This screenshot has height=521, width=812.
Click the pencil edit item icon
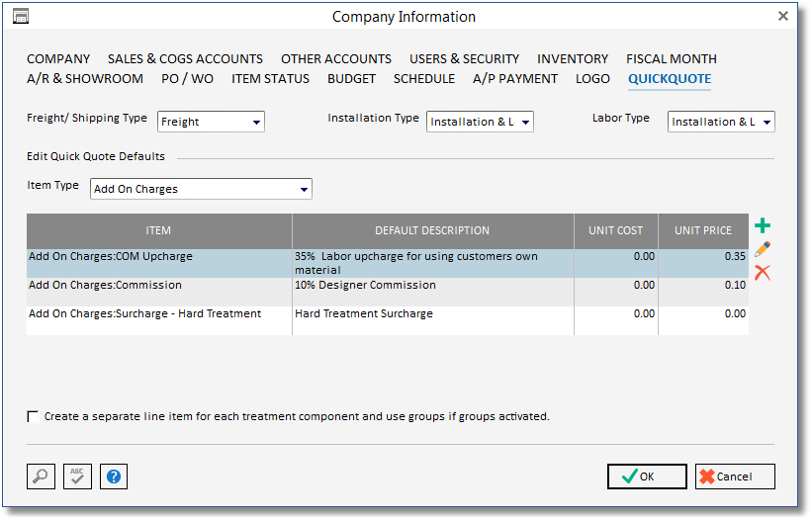(x=763, y=249)
